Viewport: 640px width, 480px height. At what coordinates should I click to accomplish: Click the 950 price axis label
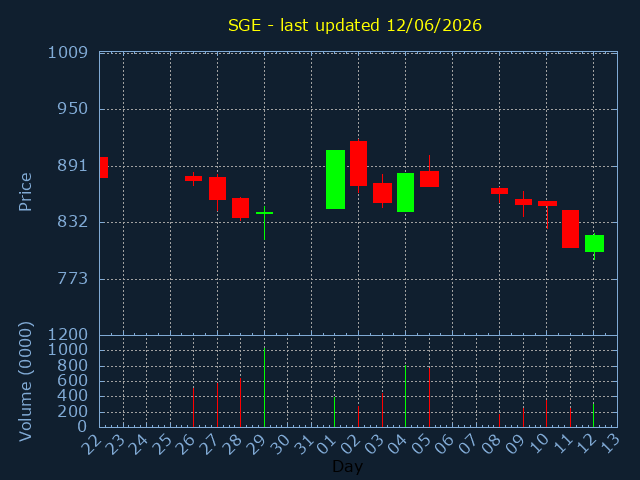pyautogui.click(x=73, y=109)
